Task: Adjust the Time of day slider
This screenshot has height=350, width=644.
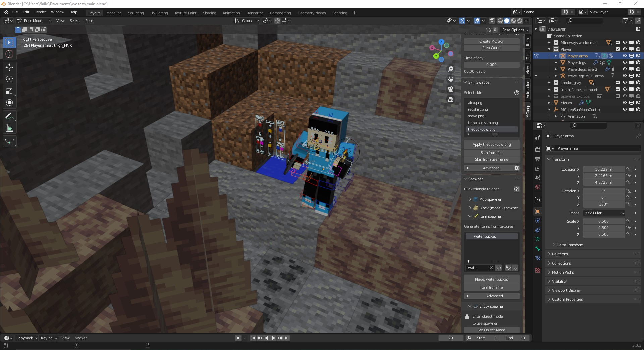Action: pos(491,64)
